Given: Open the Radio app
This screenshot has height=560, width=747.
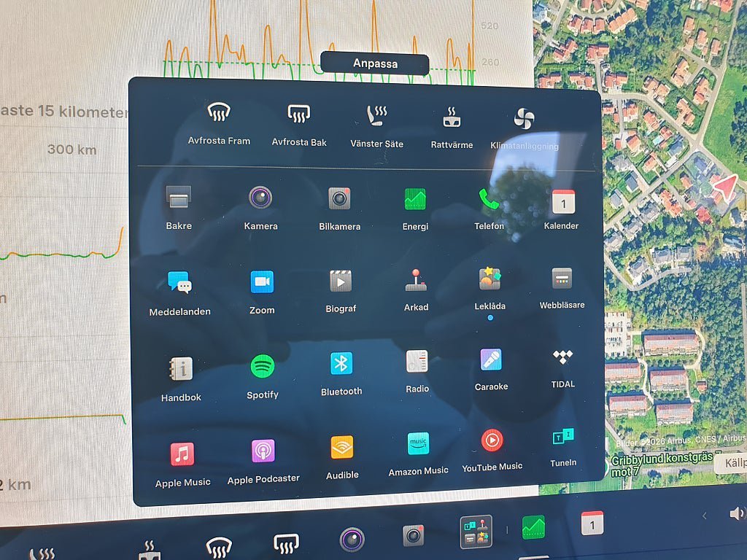Looking at the screenshot, I should [417, 362].
